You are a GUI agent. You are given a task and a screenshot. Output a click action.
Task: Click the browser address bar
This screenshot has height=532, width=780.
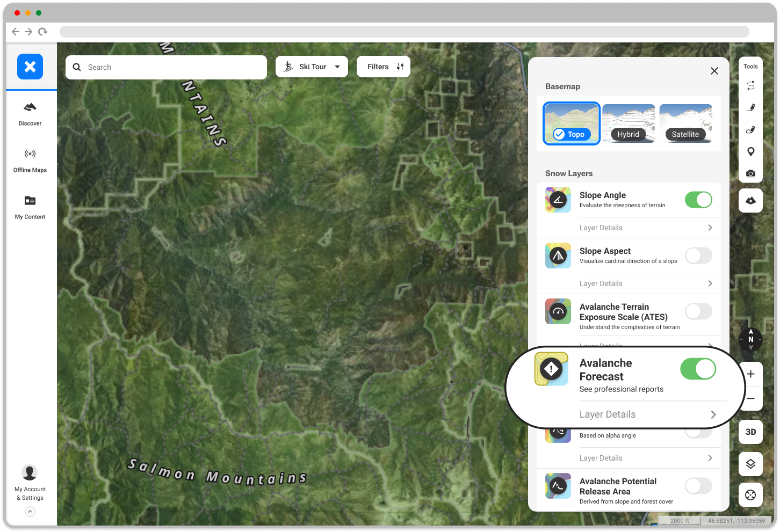click(x=404, y=32)
